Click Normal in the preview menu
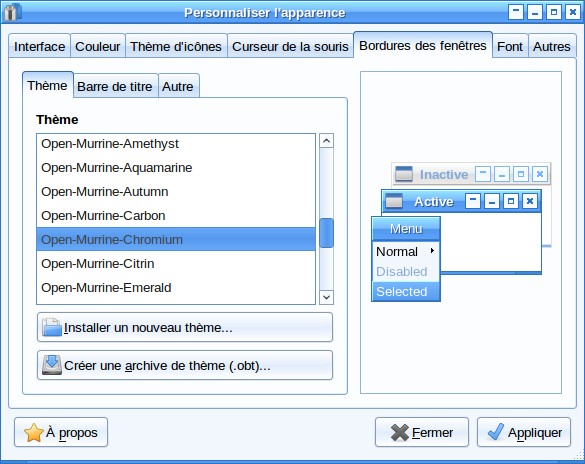 pos(406,251)
